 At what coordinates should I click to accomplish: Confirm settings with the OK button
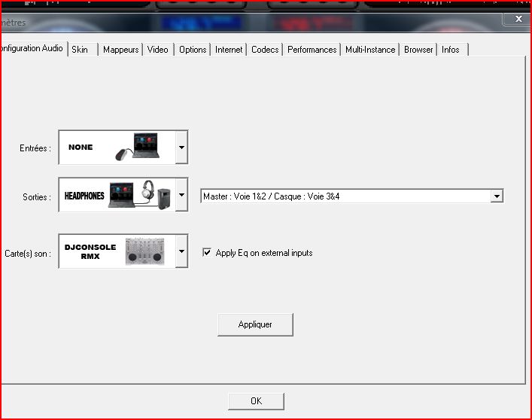(256, 401)
